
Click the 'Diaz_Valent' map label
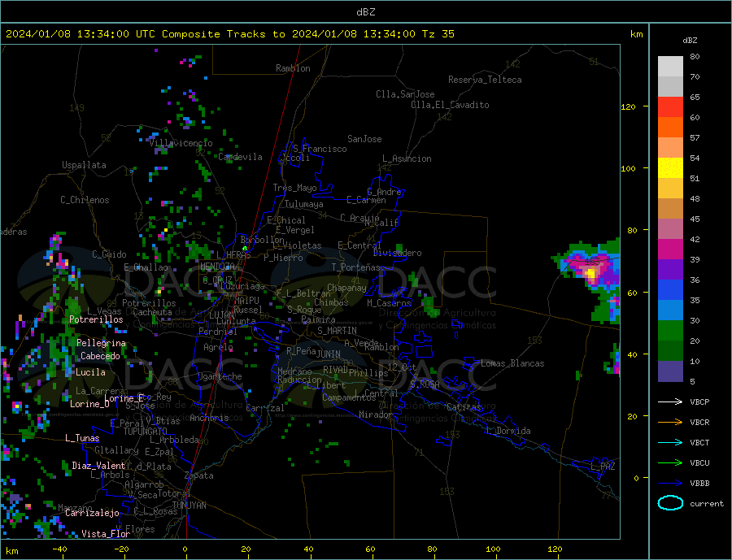coord(98,466)
